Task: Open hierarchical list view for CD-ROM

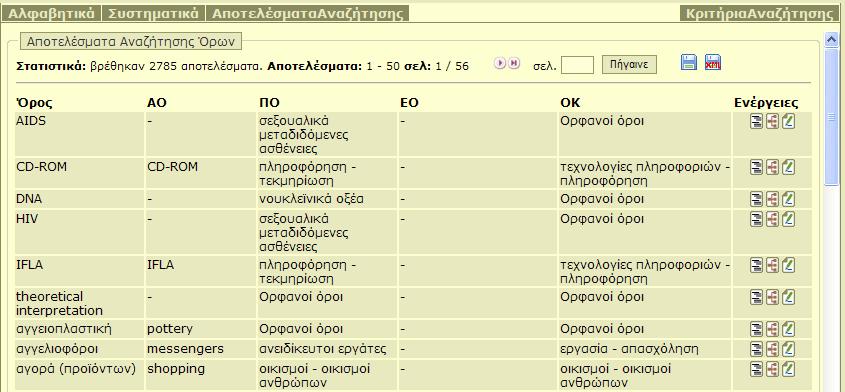Action: 757,168
